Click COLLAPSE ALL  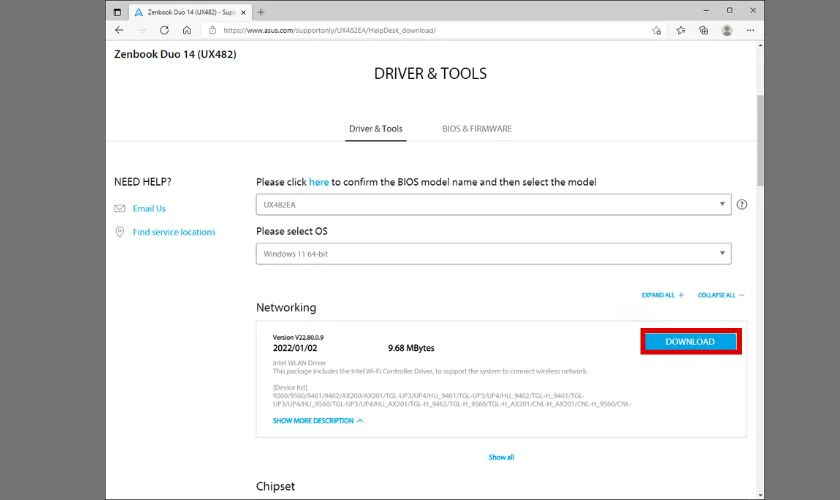click(721, 295)
